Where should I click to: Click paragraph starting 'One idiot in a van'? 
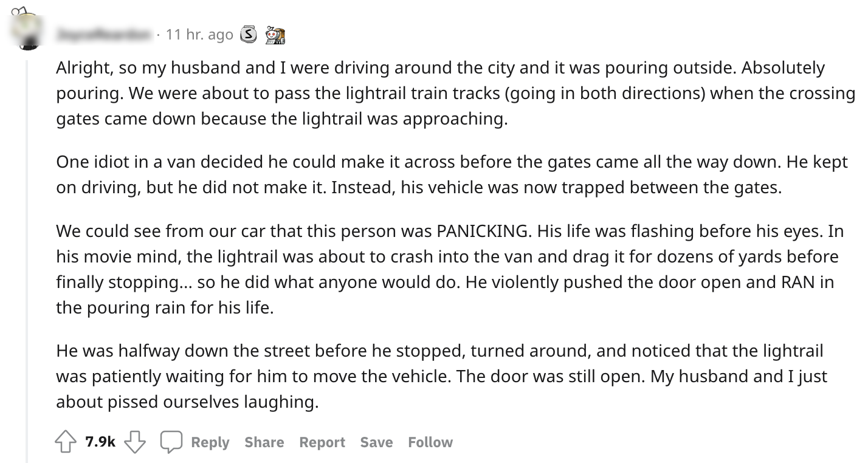425,175
